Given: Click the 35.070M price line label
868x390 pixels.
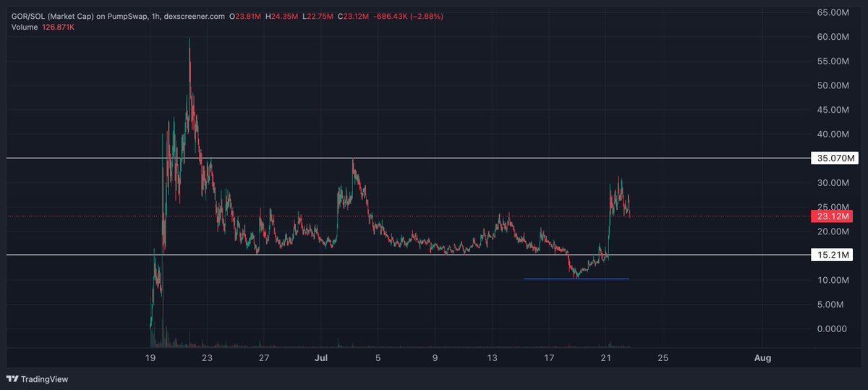Looking at the screenshot, I should [834, 158].
